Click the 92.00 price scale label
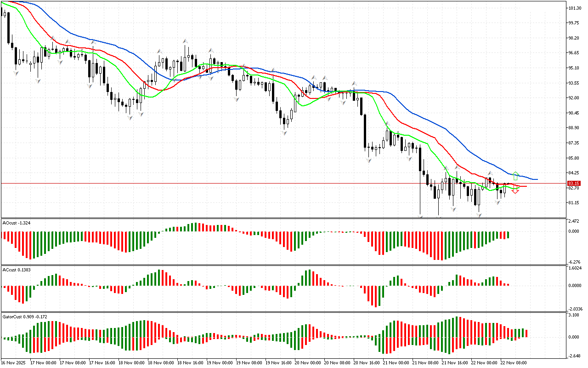588x368 pixels. (x=574, y=98)
